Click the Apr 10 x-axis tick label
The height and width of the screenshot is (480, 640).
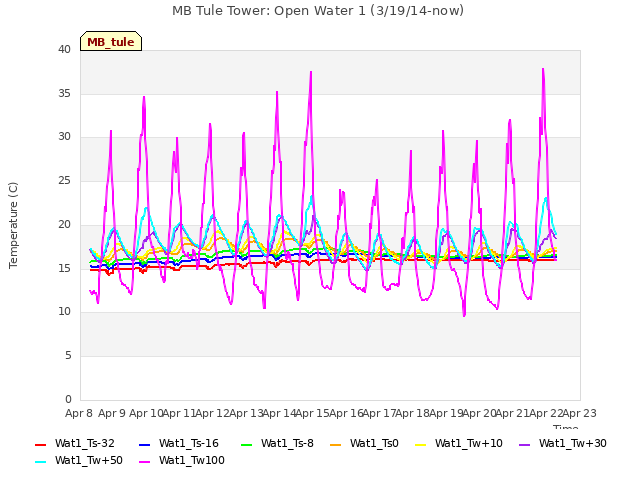tap(146, 413)
